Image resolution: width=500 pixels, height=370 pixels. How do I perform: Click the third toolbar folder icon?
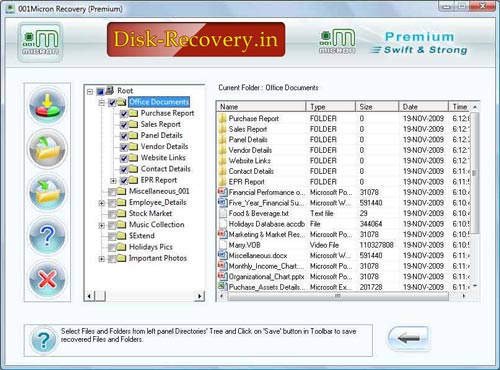[x=47, y=193]
